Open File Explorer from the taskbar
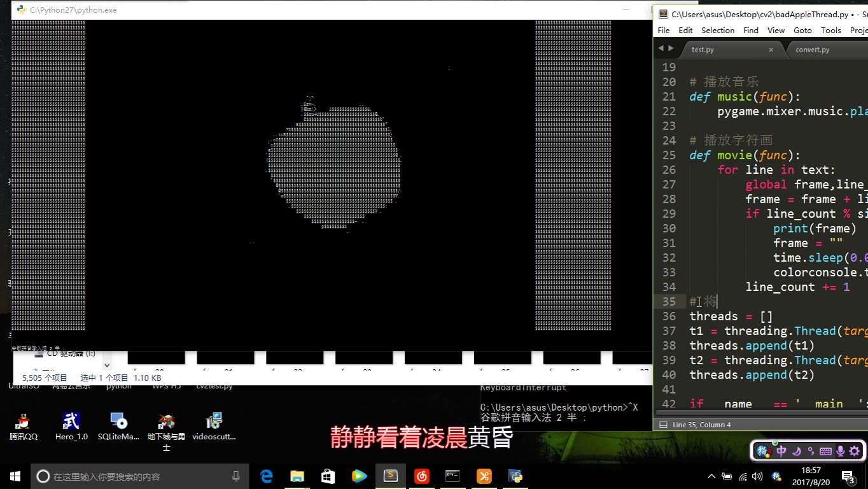Viewport: 868px width, 489px height. click(297, 476)
